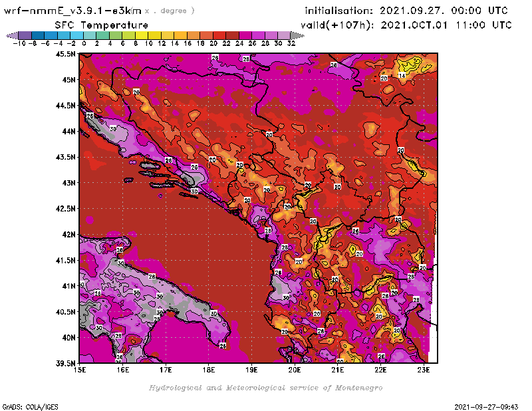The height and width of the screenshot is (411, 532).
Task: Click the yellow legend swatch between 8 and 10
Action: click(141, 35)
